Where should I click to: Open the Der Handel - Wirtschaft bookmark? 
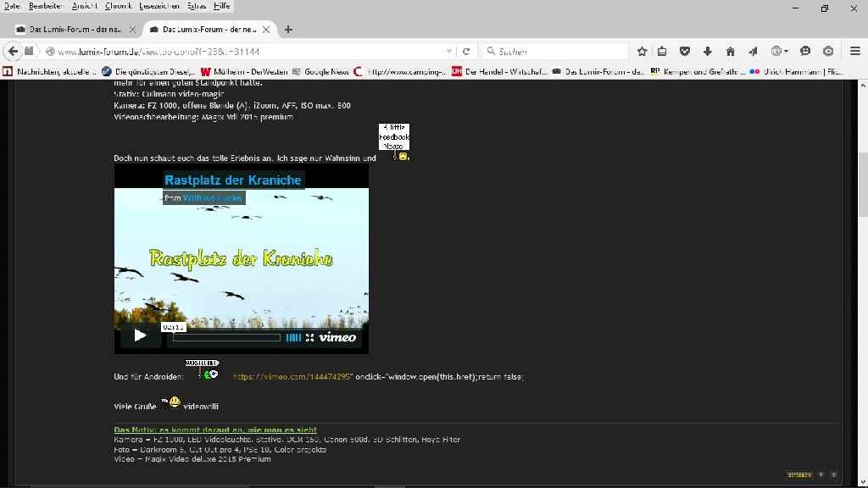click(499, 72)
